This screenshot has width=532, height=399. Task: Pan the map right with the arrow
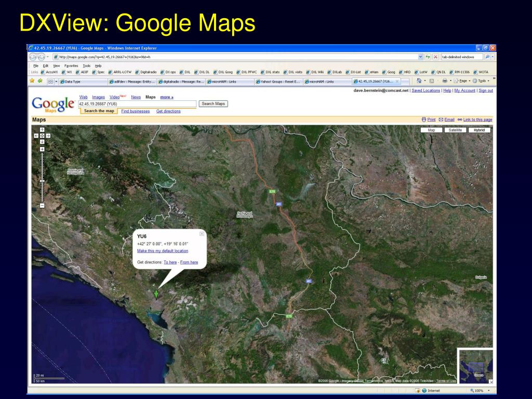point(48,136)
